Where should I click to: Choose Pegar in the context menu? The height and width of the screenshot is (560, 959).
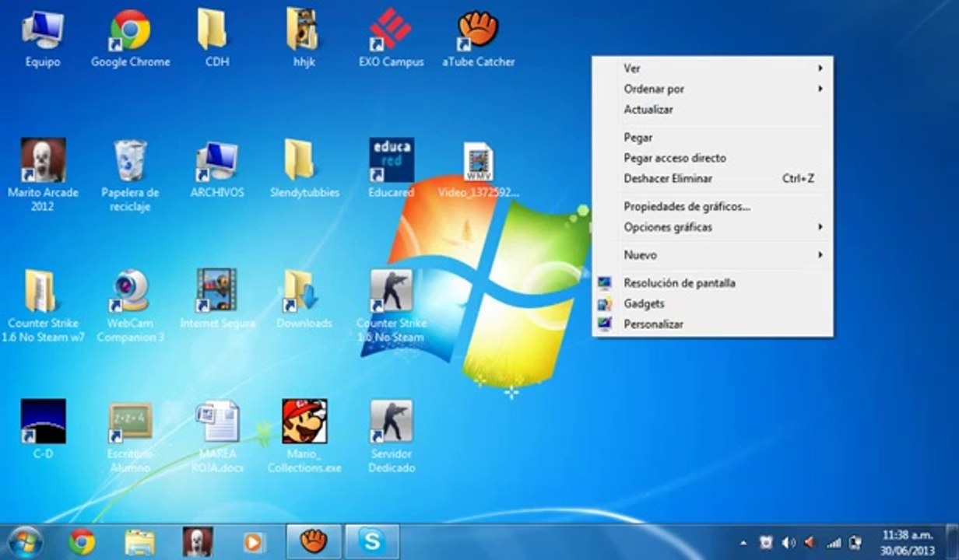point(712,138)
